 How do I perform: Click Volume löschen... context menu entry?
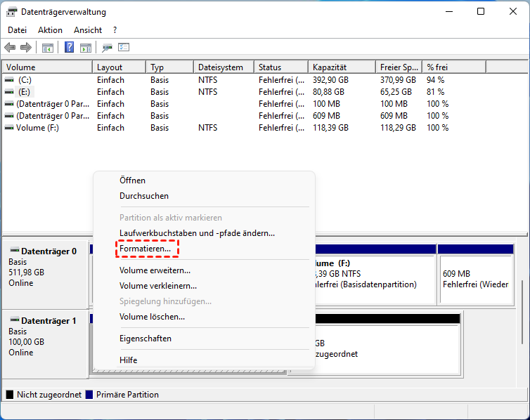pos(153,317)
